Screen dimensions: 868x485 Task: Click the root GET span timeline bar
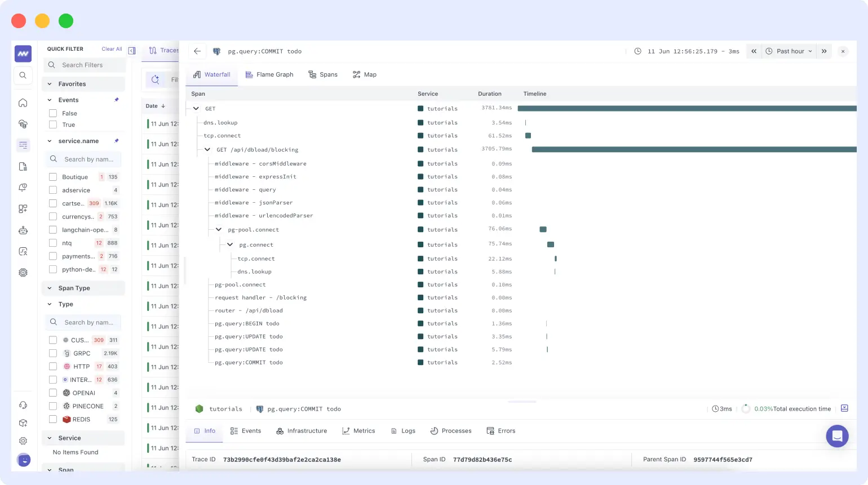tap(687, 108)
